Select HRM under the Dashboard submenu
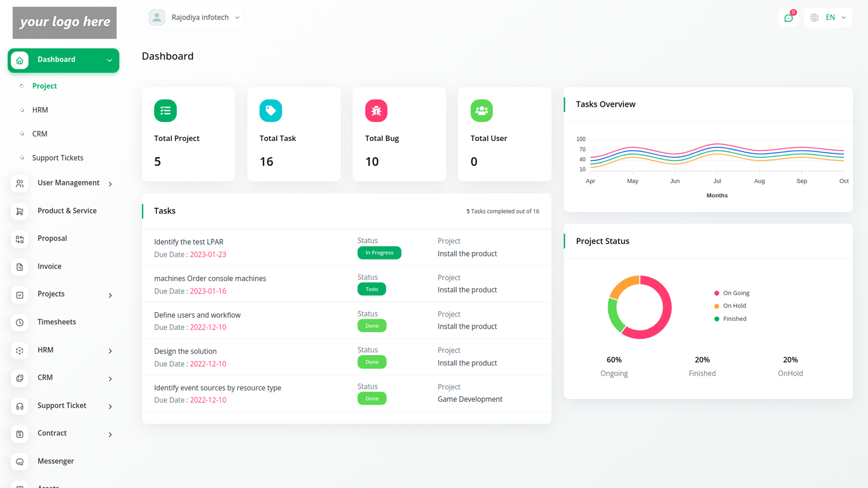This screenshot has height=488, width=868. pos(40,110)
